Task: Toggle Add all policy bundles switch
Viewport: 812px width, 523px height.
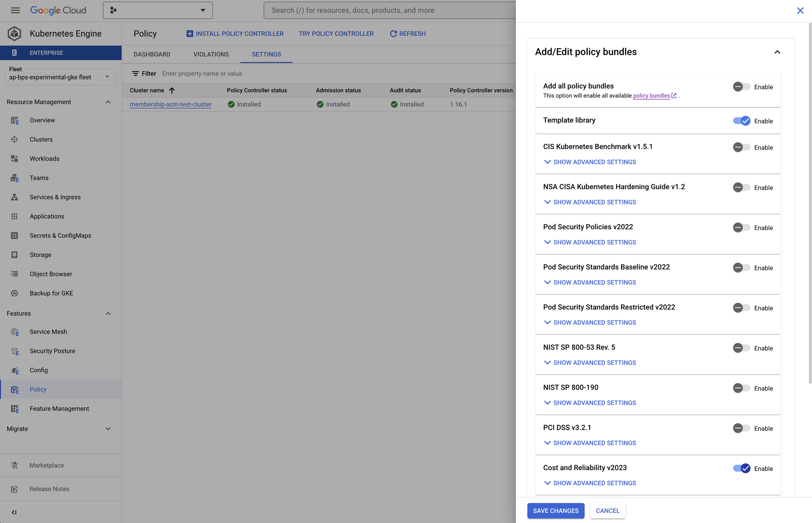Action: click(742, 87)
